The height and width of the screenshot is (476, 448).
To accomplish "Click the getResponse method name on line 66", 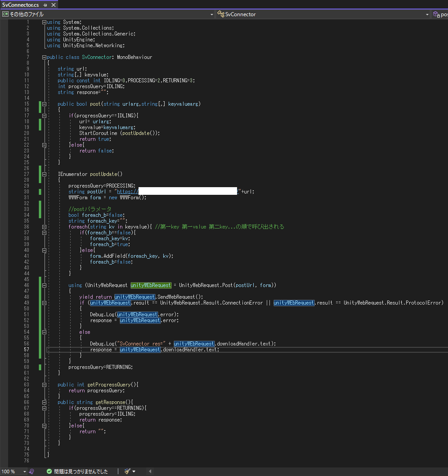I will [x=111, y=402].
